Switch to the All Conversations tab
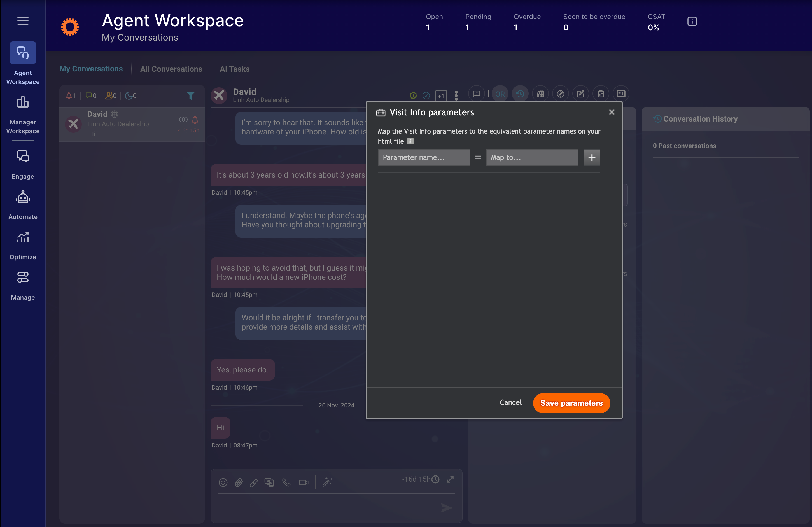The image size is (812, 527). [171, 69]
